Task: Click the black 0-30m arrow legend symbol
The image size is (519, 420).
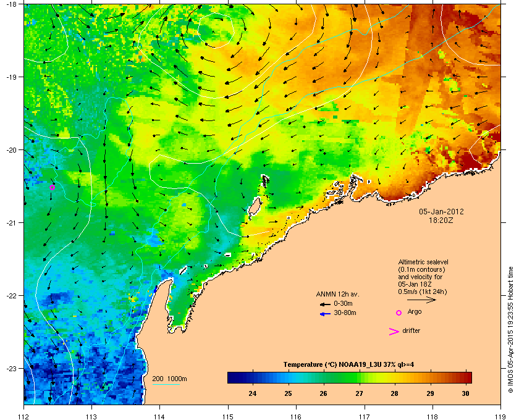Action: click(325, 304)
